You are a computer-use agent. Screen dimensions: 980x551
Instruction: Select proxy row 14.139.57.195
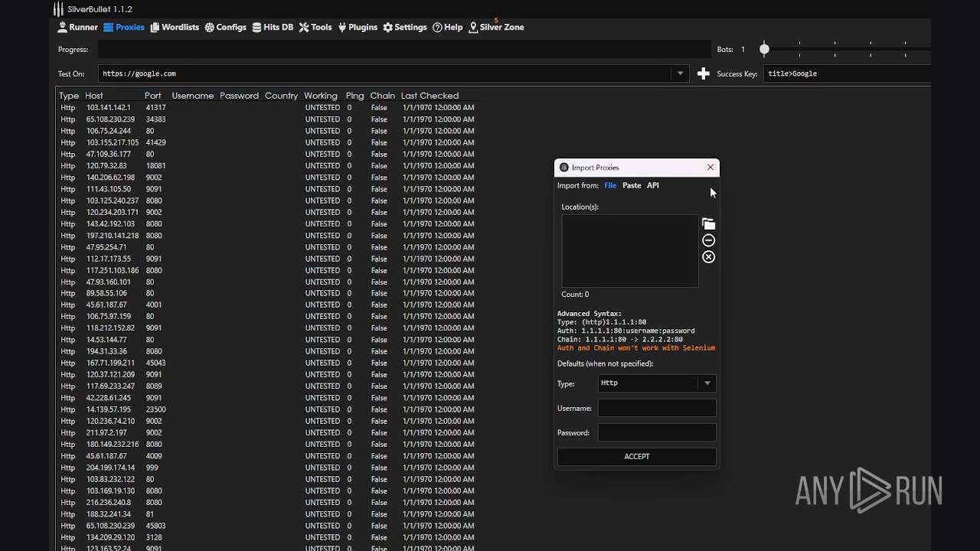pos(267,409)
